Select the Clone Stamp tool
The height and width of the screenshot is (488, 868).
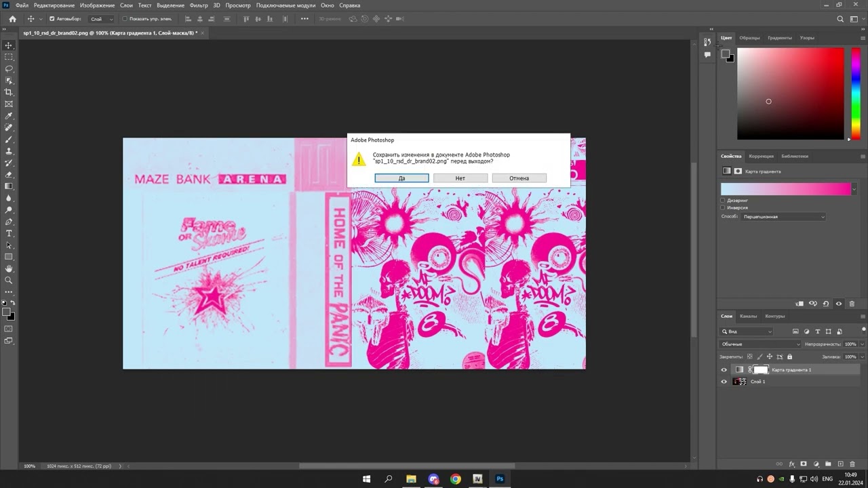[9, 151]
